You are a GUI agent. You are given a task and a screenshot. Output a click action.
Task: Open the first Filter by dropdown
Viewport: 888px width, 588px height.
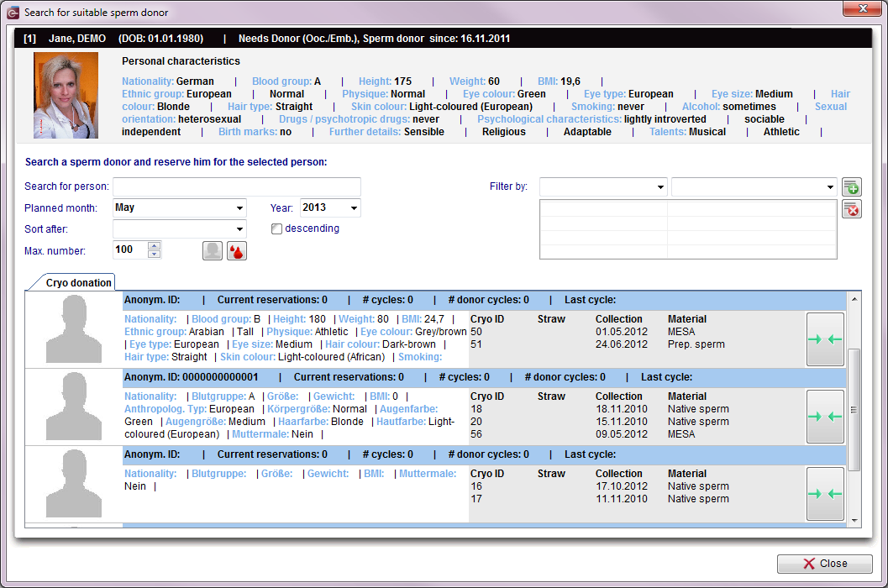(x=660, y=187)
